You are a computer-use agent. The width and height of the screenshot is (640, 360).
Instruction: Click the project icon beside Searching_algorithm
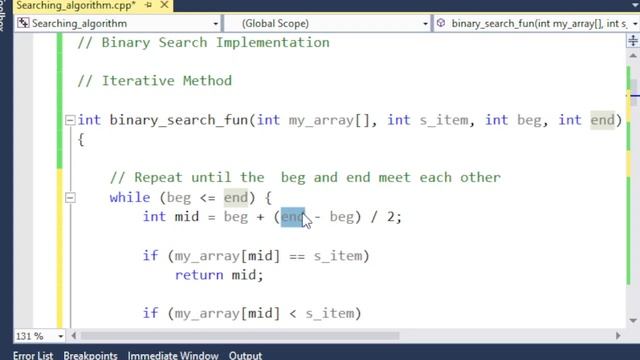coord(23,23)
